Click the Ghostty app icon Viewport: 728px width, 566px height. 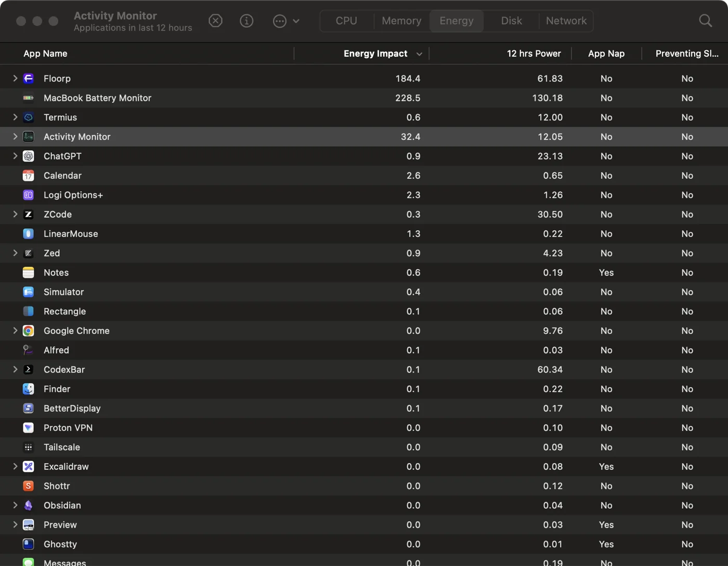(x=29, y=544)
